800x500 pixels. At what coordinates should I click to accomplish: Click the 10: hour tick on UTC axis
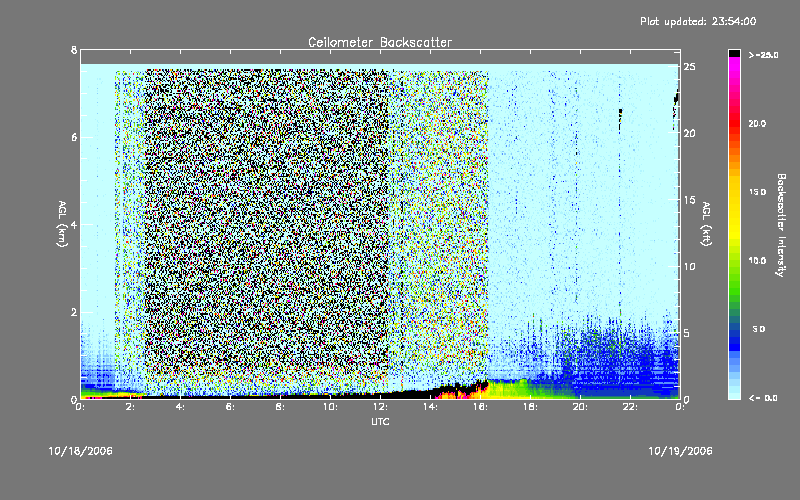point(330,407)
